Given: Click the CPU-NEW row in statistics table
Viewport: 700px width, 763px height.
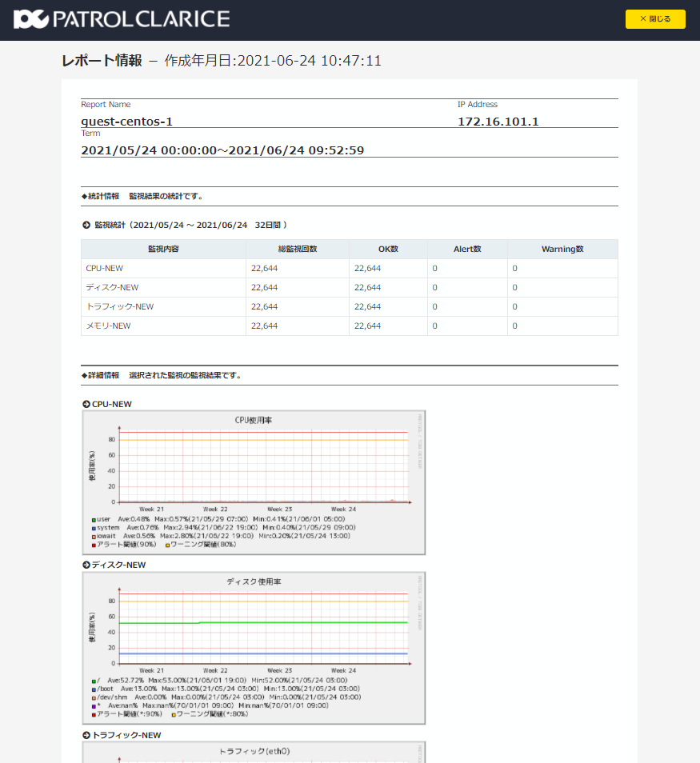Looking at the screenshot, I should click(x=350, y=268).
